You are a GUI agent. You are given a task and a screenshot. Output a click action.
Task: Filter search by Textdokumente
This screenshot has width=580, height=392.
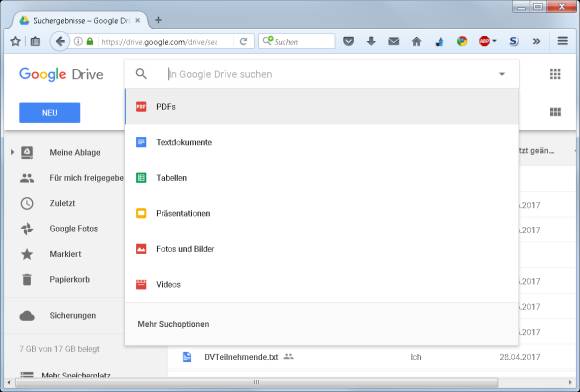click(x=322, y=142)
